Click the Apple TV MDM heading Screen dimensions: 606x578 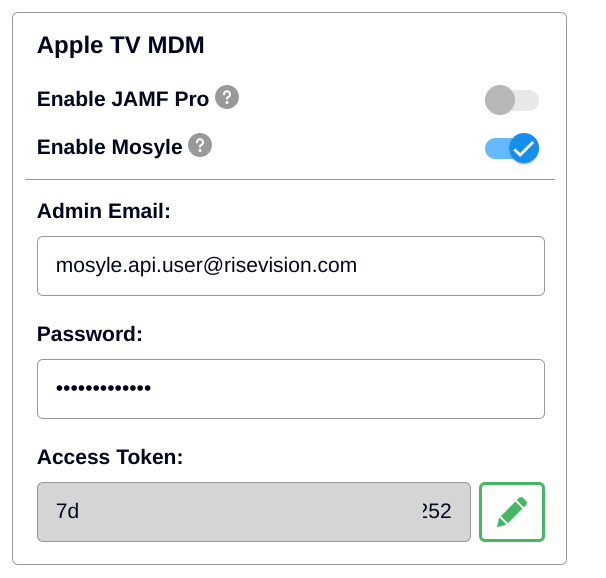pos(121,45)
